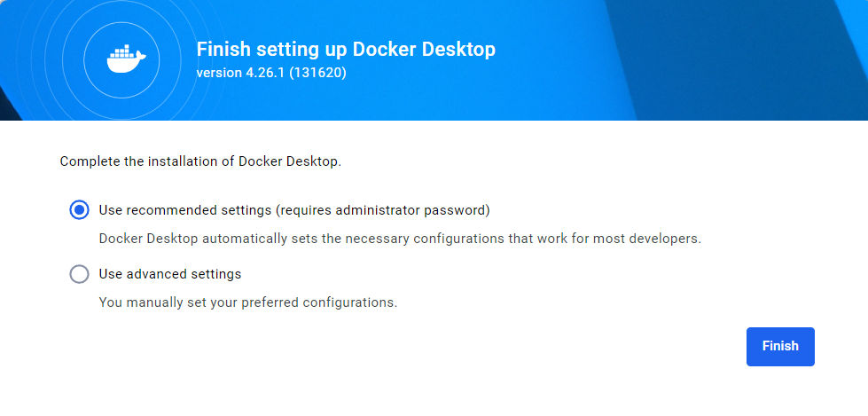This screenshot has width=868, height=416.
Task: Click the 'Use advanced settings' label text
Action: [x=170, y=274]
